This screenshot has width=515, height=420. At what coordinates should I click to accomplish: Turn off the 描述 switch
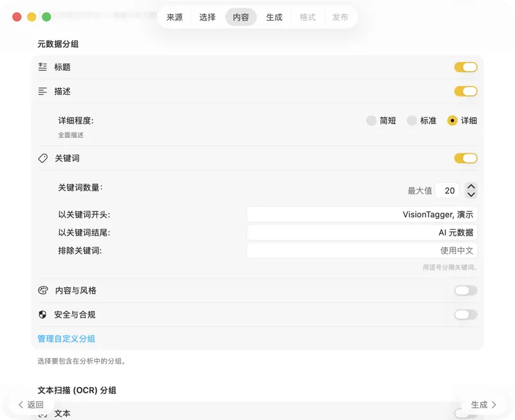tap(465, 91)
